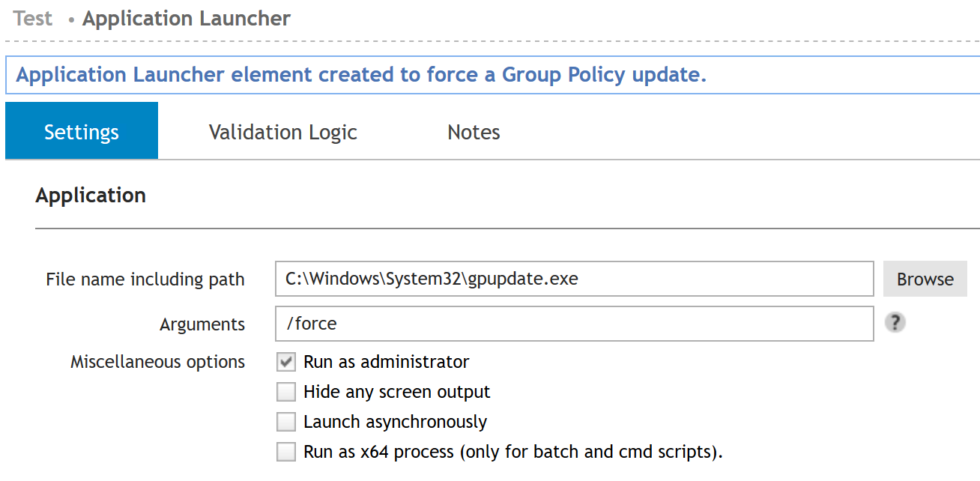Check the Hide any screen output option
The height and width of the screenshot is (481, 980).
(x=285, y=391)
